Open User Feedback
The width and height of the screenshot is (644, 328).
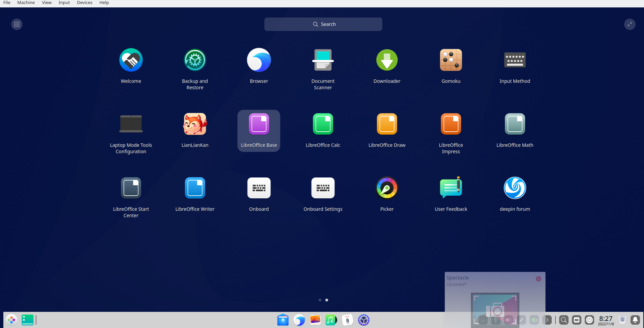[x=451, y=188]
